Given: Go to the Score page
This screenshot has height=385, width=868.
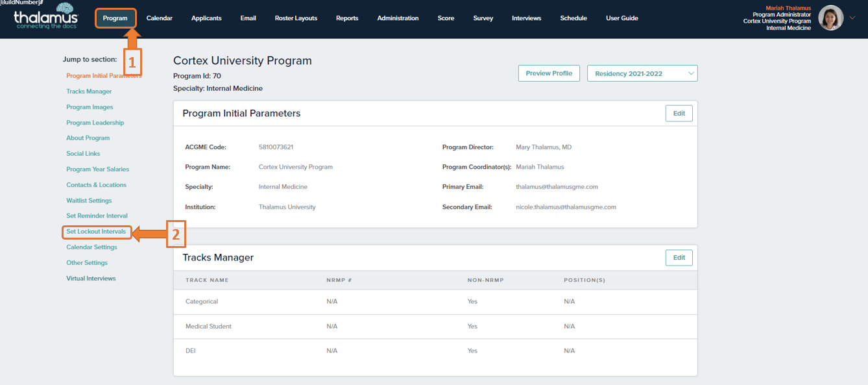Looking at the screenshot, I should (x=446, y=18).
